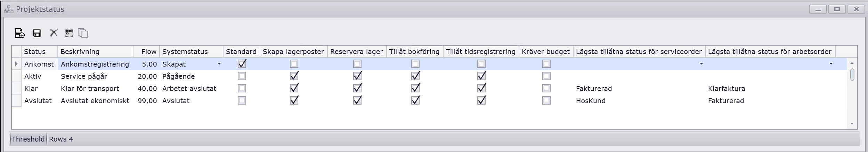Sort by the Flow column header
868x152 pixels.
148,52
